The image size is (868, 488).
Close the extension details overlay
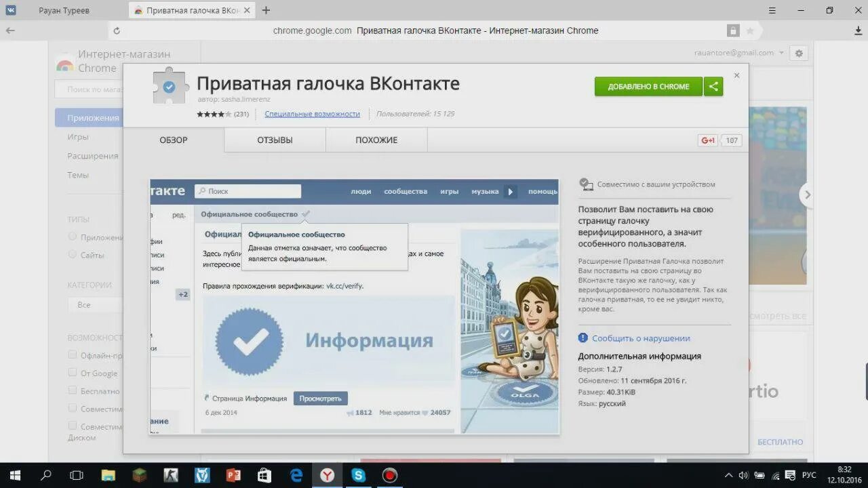click(736, 75)
